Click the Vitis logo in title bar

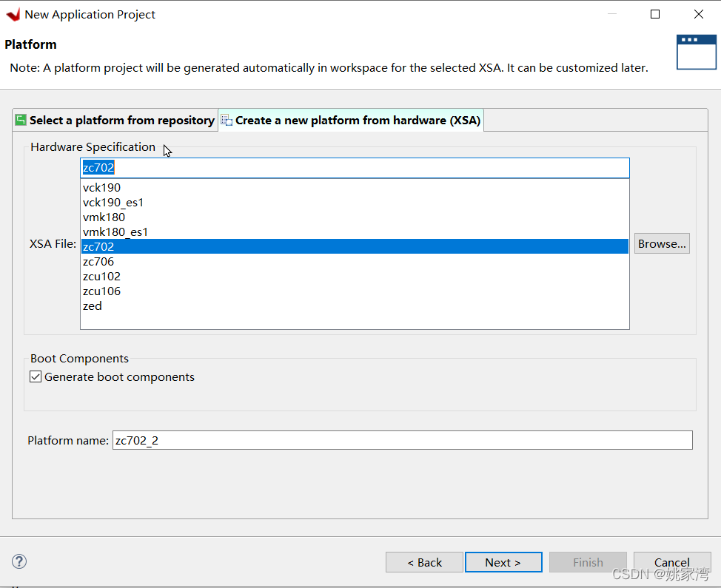[x=13, y=14]
